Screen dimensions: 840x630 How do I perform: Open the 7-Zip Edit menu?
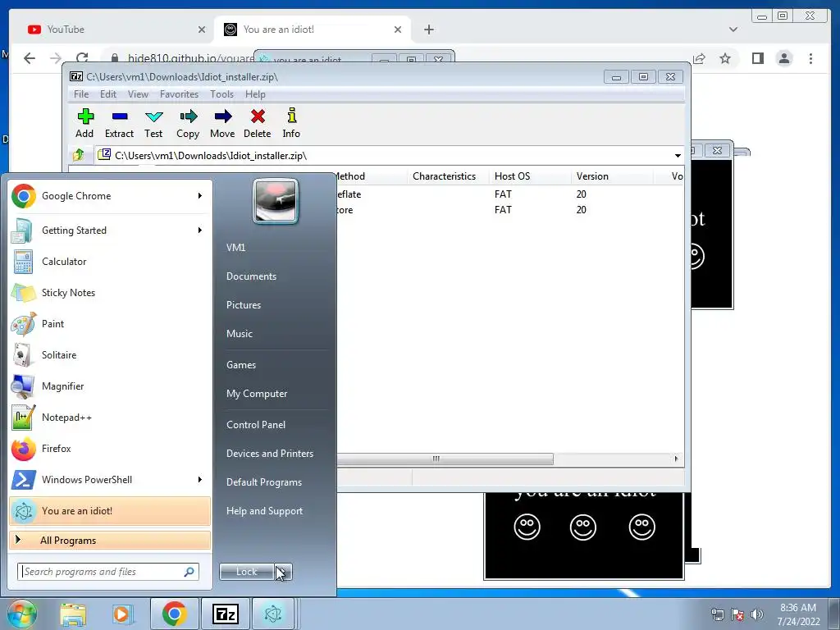point(108,94)
